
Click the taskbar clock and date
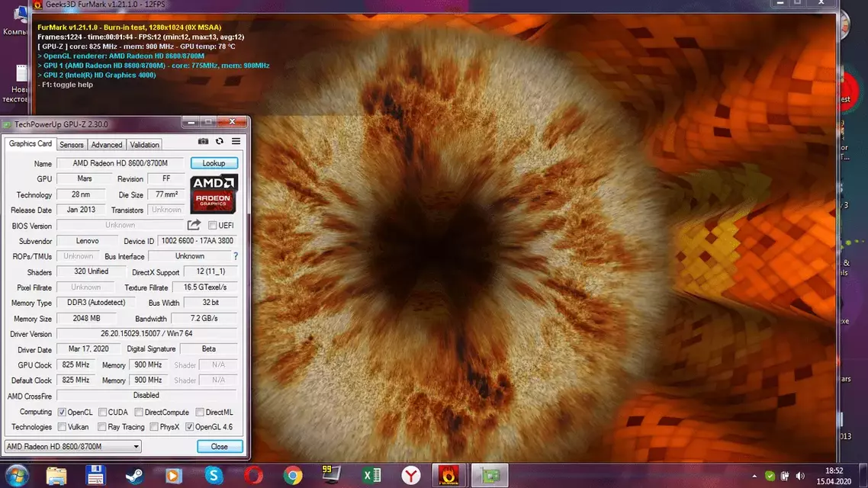(834, 477)
